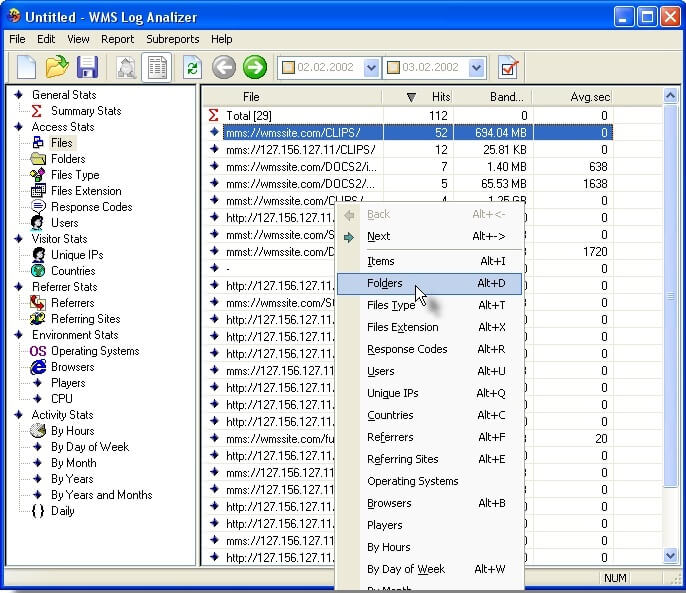Screen dimensions: 686x593
Task: Sort by the Avg.sec column header
Action: [x=572, y=97]
